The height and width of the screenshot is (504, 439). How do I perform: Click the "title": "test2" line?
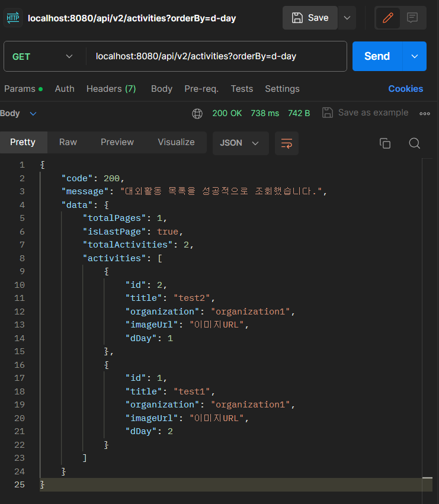170,298
